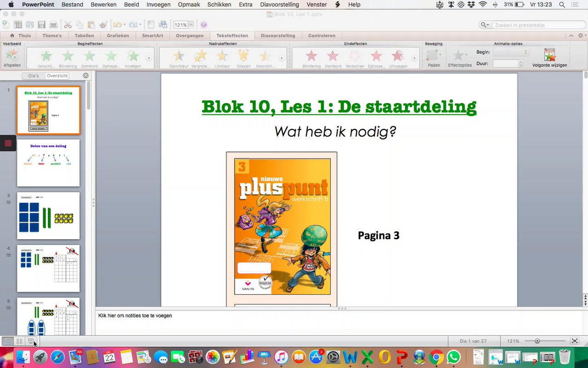Image resolution: width=588 pixels, height=368 pixels.
Task: Select the Lijnkleur emphasis effect
Action: point(222,56)
